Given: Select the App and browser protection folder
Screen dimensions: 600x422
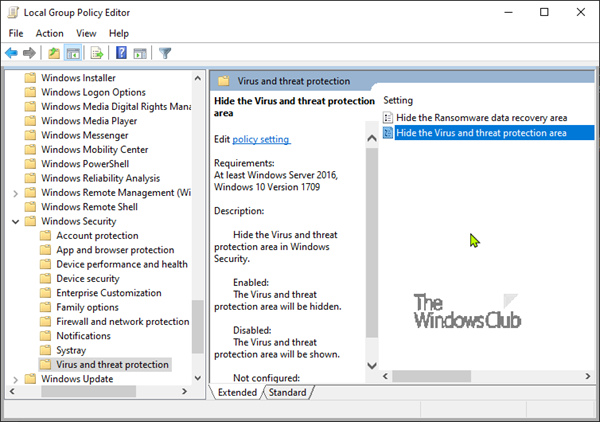Looking at the screenshot, I should point(115,250).
